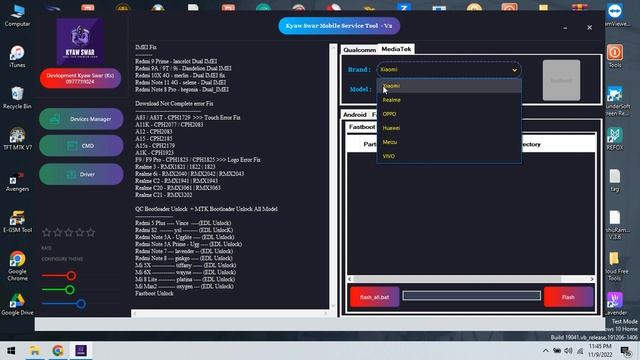The height and width of the screenshot is (360, 640).
Task: Open the Computer desktop icon
Action: (x=17, y=15)
